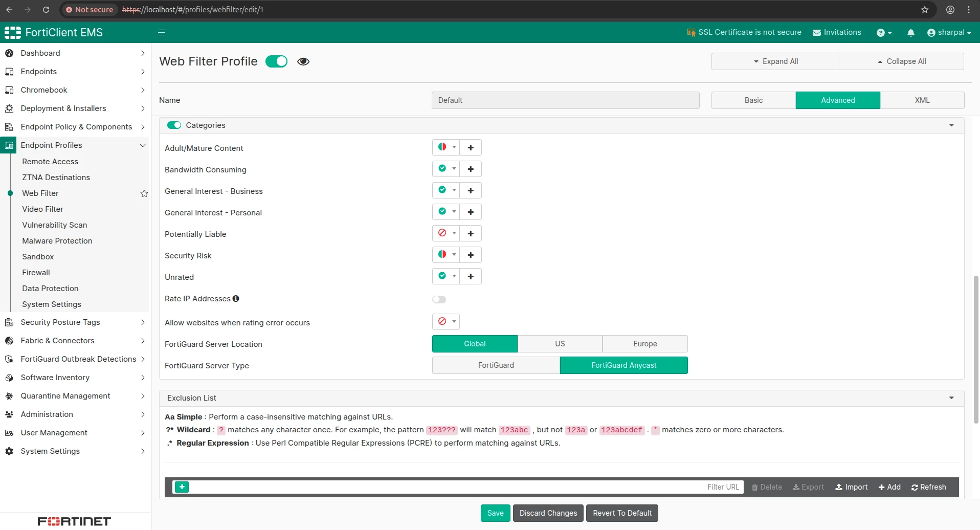Switch to XML view tab
Screen dimensions: 980x530
coord(922,100)
